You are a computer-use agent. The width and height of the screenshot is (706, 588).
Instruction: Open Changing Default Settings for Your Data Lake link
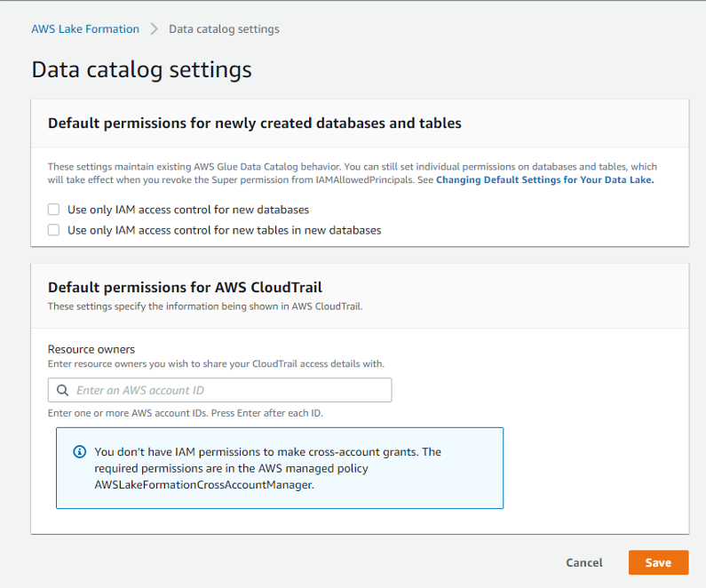click(x=544, y=179)
